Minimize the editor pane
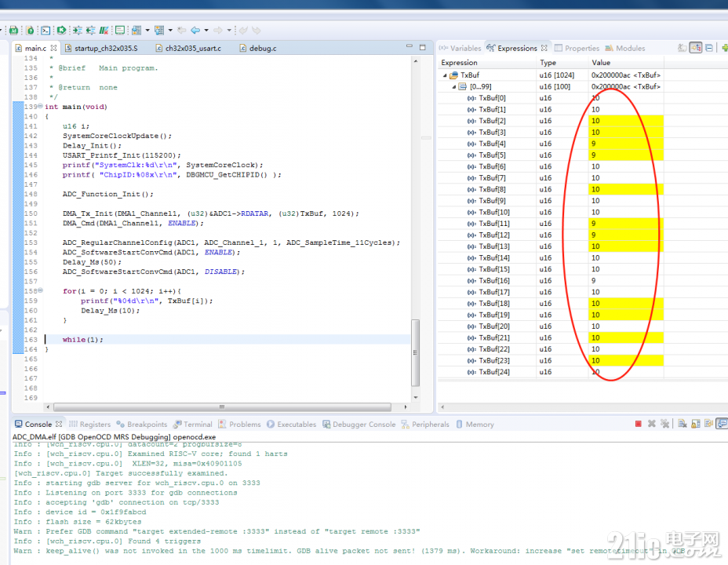Viewport: 728px width, 565px height. 409,46
